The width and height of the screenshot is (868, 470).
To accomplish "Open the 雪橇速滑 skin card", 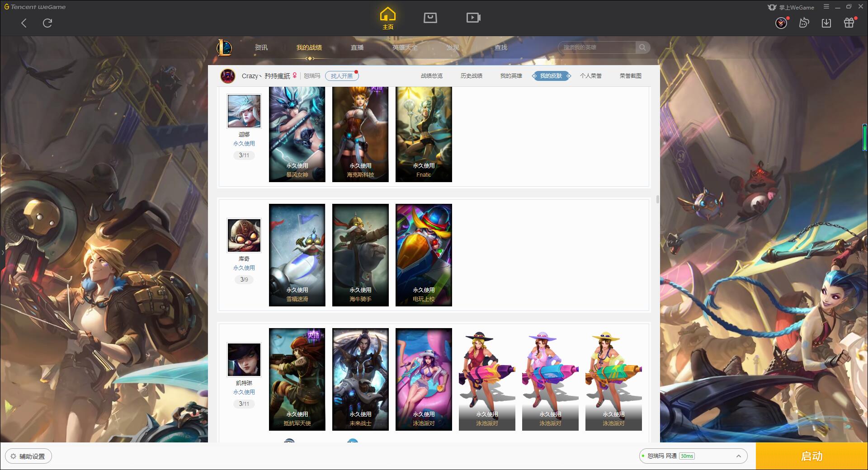I will tap(297, 255).
